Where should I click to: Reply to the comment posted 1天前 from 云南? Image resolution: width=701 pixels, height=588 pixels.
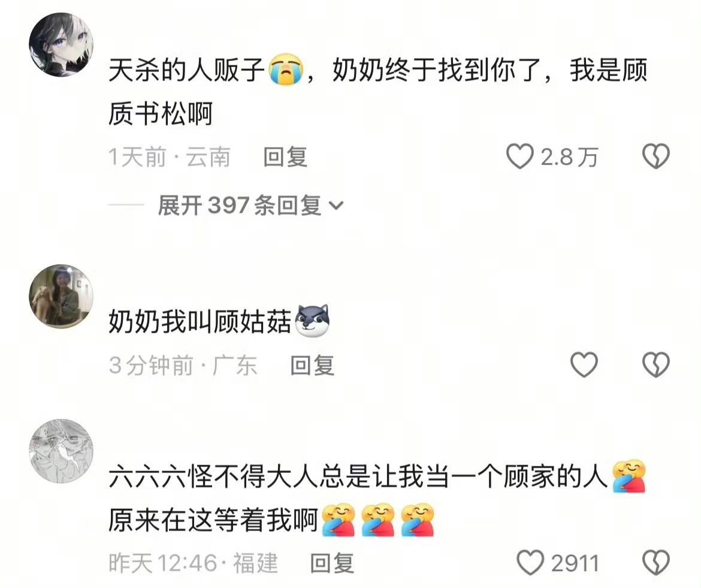pyautogui.click(x=285, y=157)
